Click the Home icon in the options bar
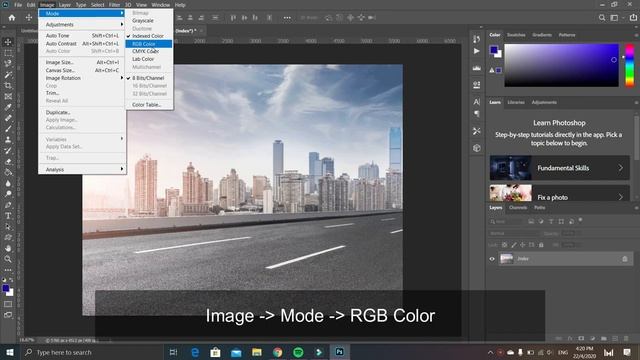The width and height of the screenshot is (640, 360). 12,18
